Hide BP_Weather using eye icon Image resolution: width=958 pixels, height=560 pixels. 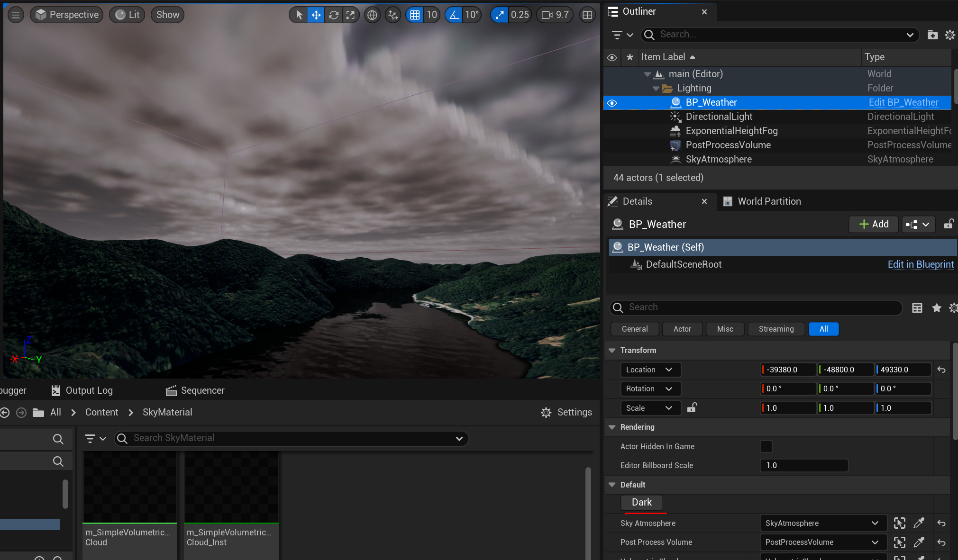point(612,103)
